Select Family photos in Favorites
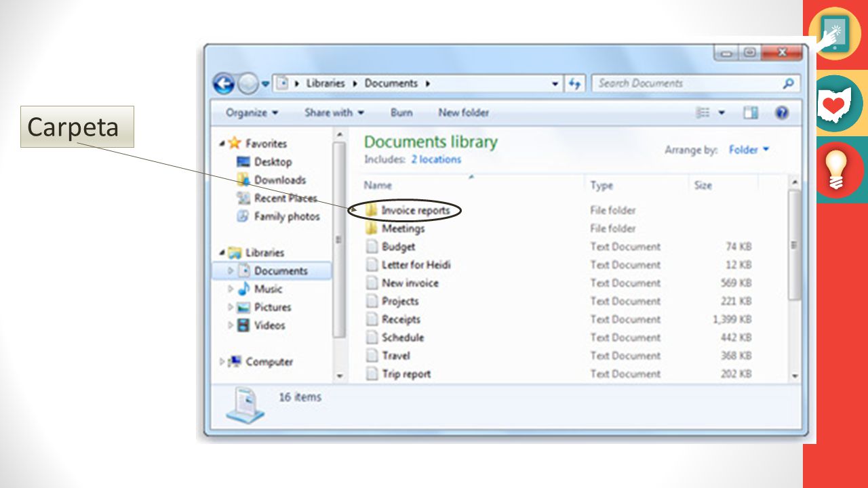 287,217
